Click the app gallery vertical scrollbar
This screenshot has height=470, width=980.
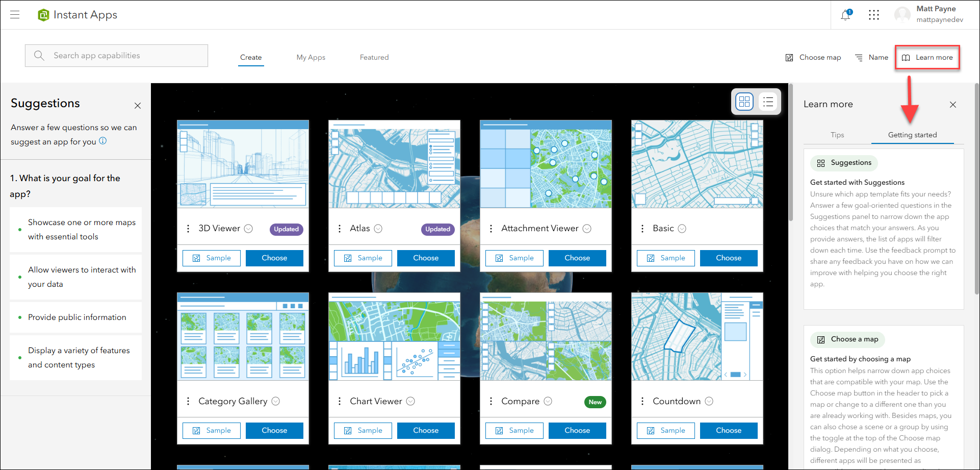[791, 152]
